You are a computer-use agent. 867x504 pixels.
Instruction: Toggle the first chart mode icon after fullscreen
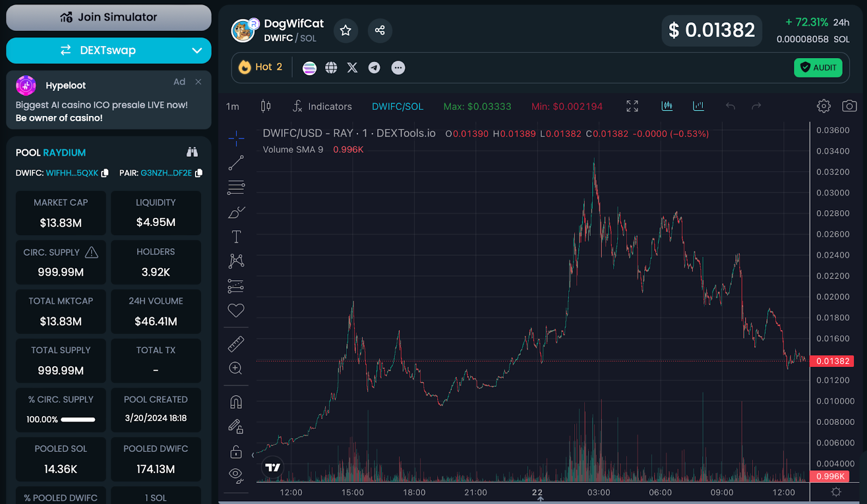(667, 106)
